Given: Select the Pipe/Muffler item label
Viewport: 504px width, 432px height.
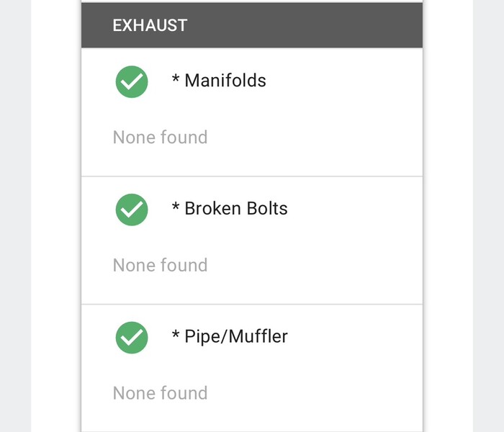Looking at the screenshot, I should pos(236,337).
